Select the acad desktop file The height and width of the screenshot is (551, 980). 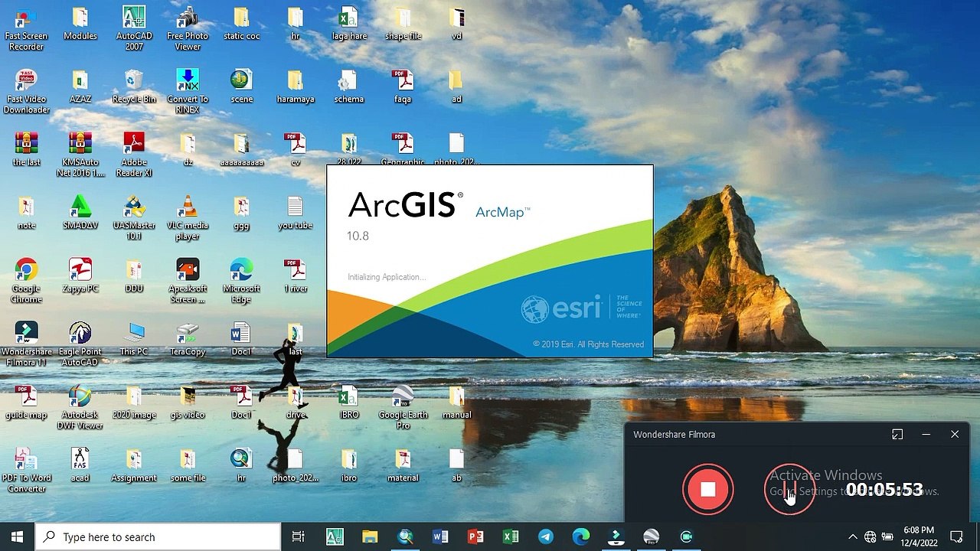[x=80, y=465]
